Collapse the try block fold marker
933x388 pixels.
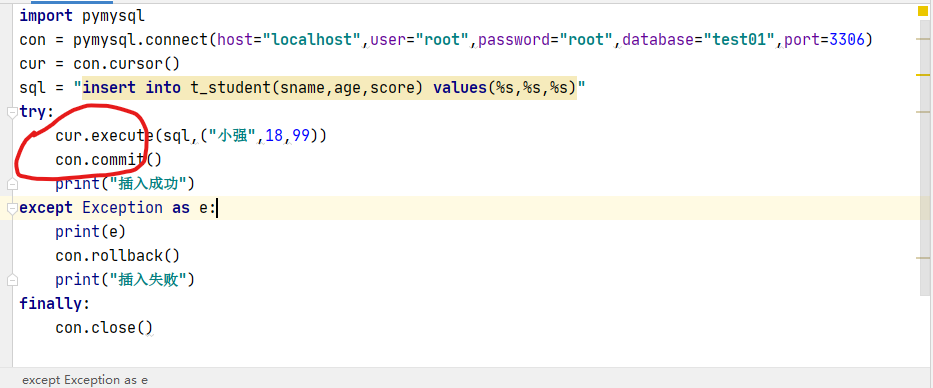(x=11, y=112)
